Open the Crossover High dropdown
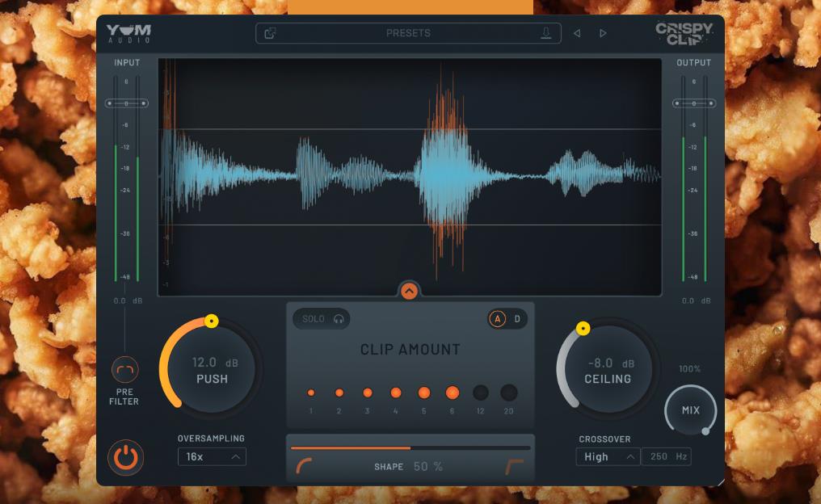The image size is (821, 504). point(608,457)
